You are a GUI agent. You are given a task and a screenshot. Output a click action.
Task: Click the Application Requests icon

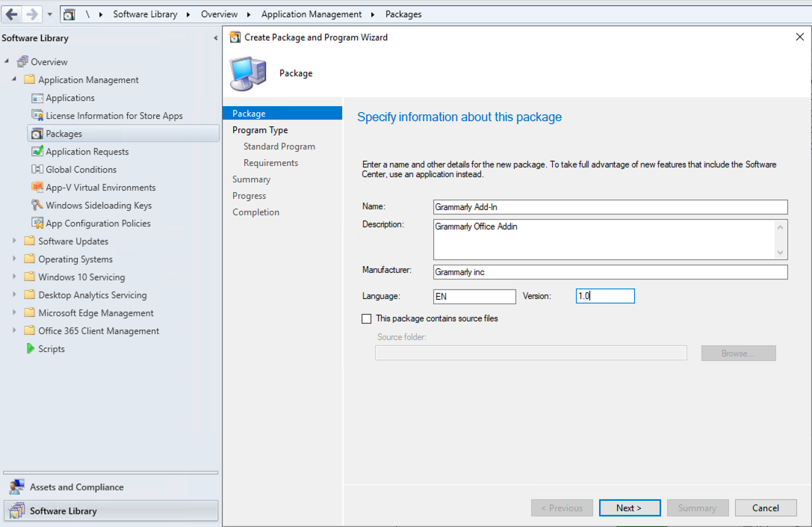tap(37, 151)
